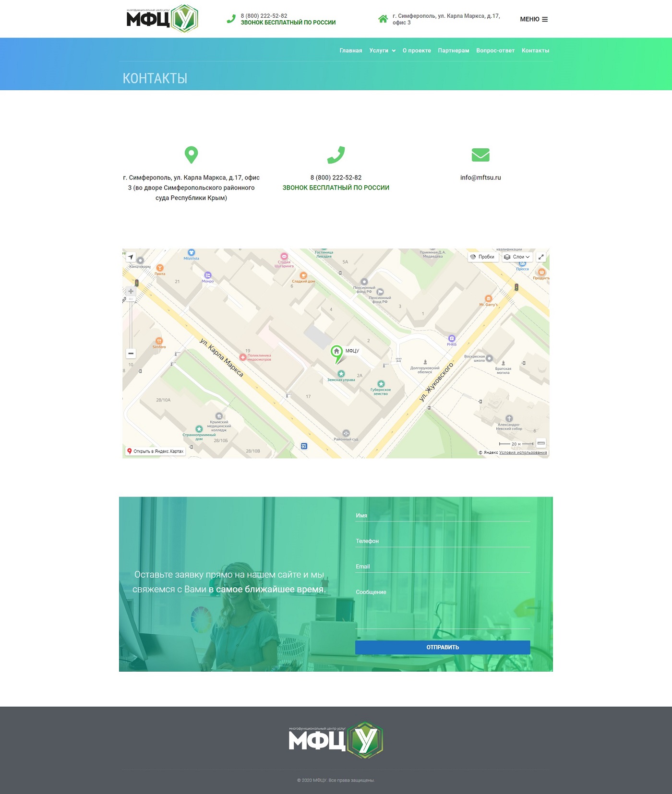
Task: Expand the Услуги dropdown in navigation
Action: click(383, 50)
